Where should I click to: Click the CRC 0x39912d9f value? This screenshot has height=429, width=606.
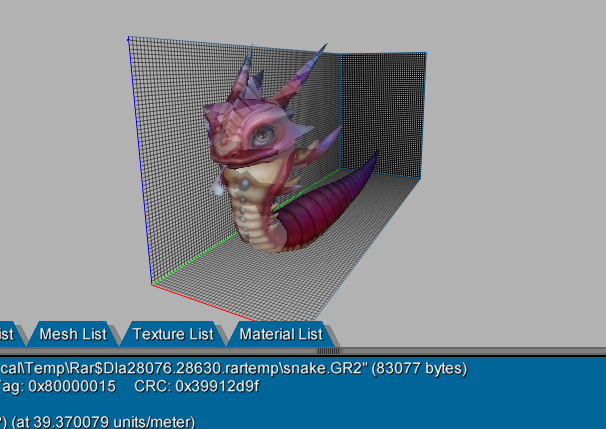click(x=197, y=385)
